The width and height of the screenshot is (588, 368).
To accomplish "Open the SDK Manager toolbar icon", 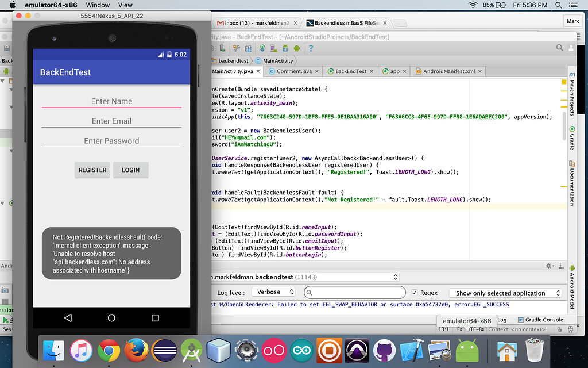I will 285,49.
